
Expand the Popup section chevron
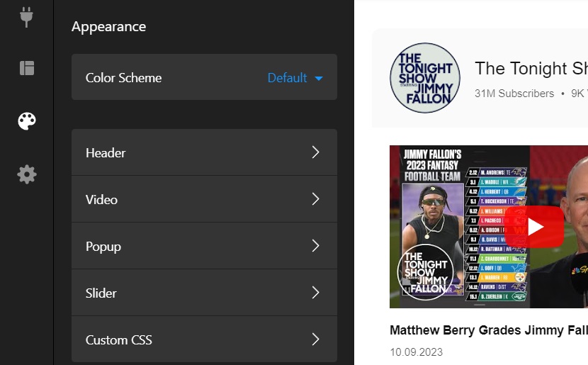click(x=315, y=246)
